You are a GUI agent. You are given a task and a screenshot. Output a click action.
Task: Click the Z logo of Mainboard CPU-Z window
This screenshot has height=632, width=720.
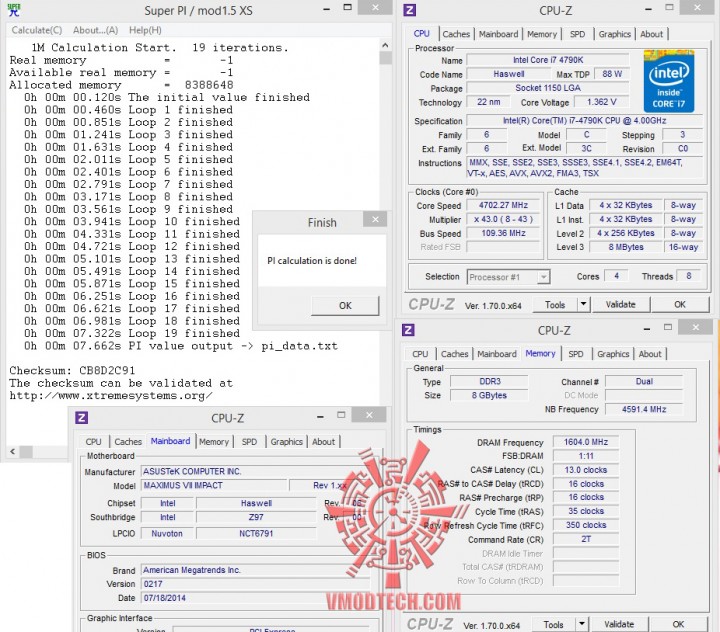(81, 418)
